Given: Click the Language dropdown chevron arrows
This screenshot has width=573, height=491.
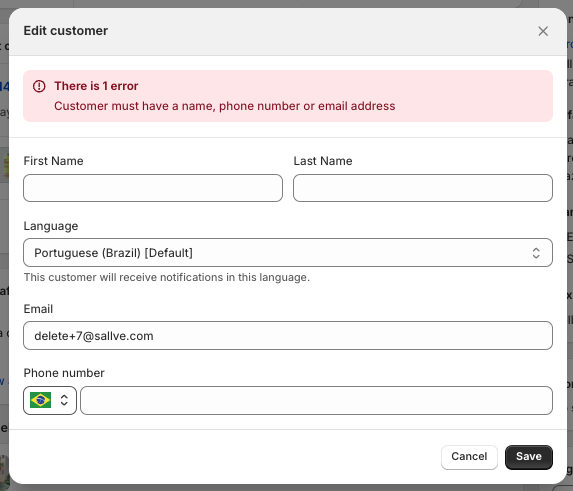Looking at the screenshot, I should (536, 253).
